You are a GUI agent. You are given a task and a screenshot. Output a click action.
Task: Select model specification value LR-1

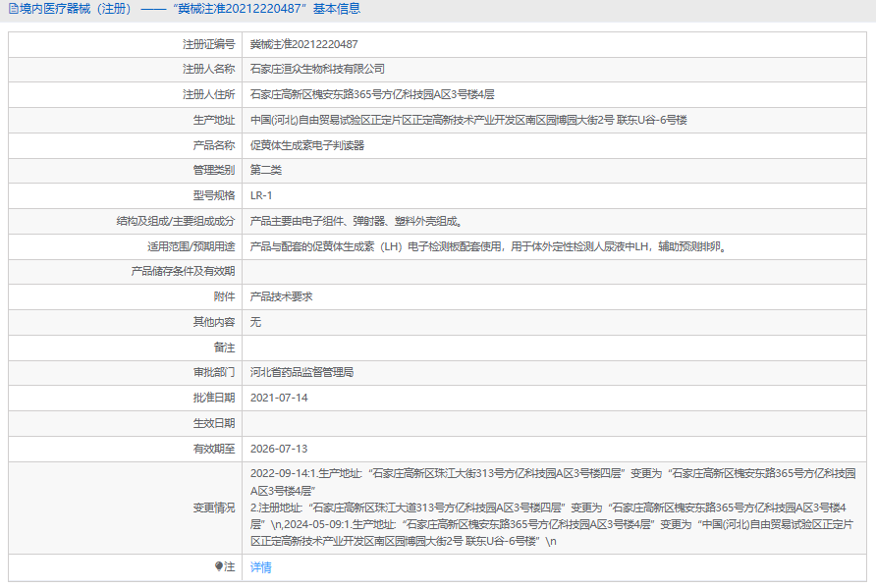(261, 195)
